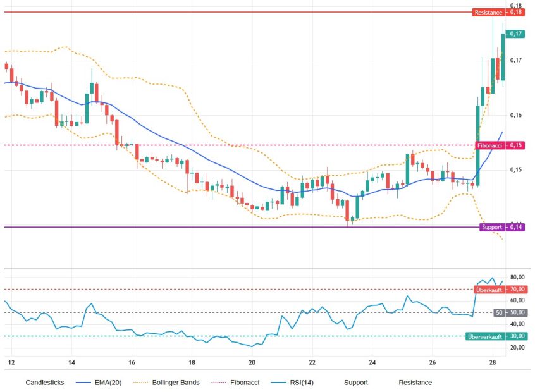535x392 pixels.
Task: Toggle the RSI(14) legend entry
Action: [x=292, y=383]
